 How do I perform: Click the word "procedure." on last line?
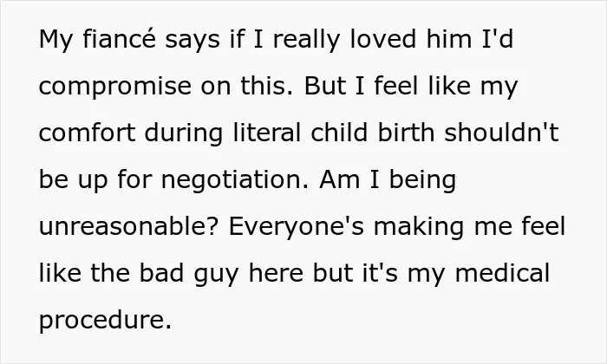click(105, 321)
